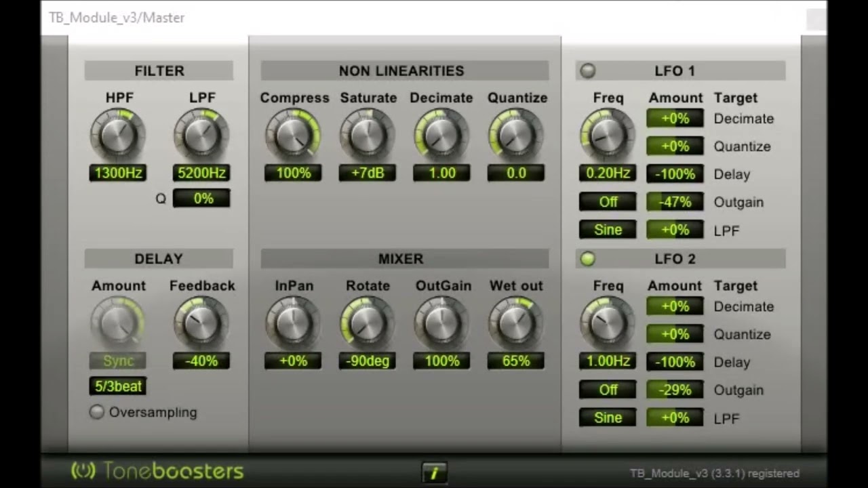Click the Compress 100% value field
The width and height of the screenshot is (868, 488).
(293, 173)
